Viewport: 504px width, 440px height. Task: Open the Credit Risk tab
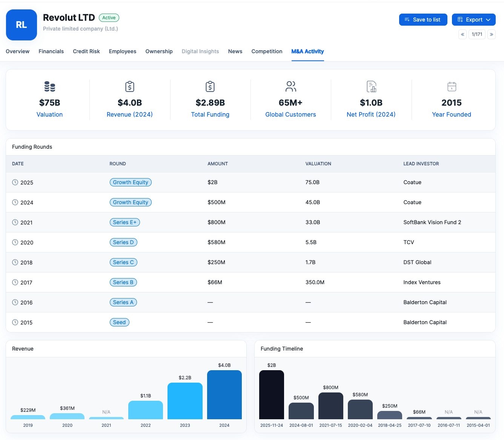(x=86, y=51)
